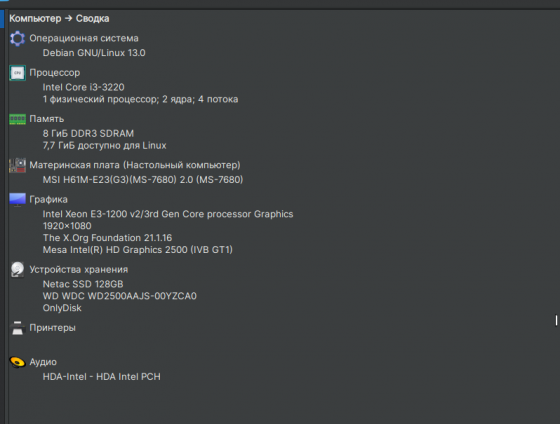
Task: Select the Принтеры heading
Action: tap(52, 328)
